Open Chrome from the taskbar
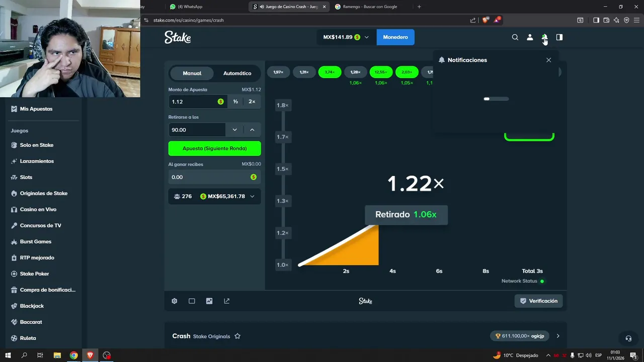 coord(73,355)
